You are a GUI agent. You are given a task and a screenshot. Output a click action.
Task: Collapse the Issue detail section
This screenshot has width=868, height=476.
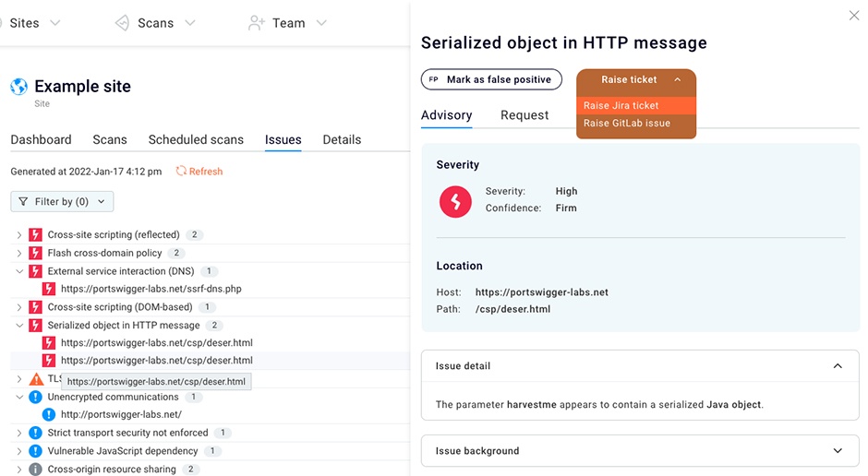point(838,366)
